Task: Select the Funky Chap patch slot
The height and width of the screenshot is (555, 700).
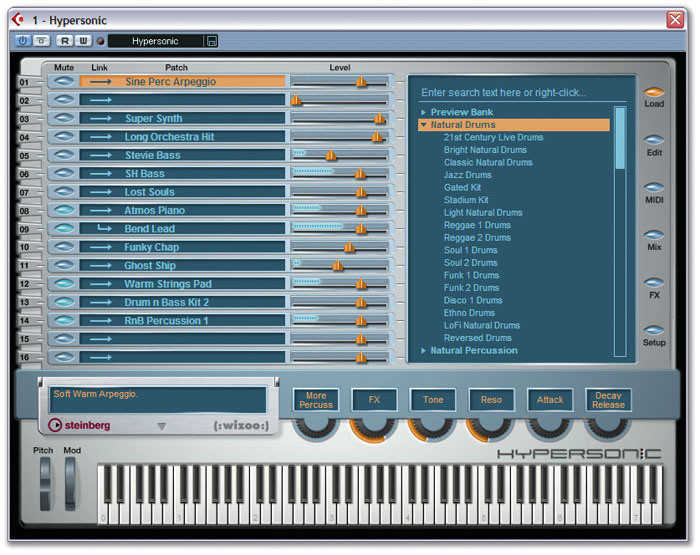Action: [182, 247]
